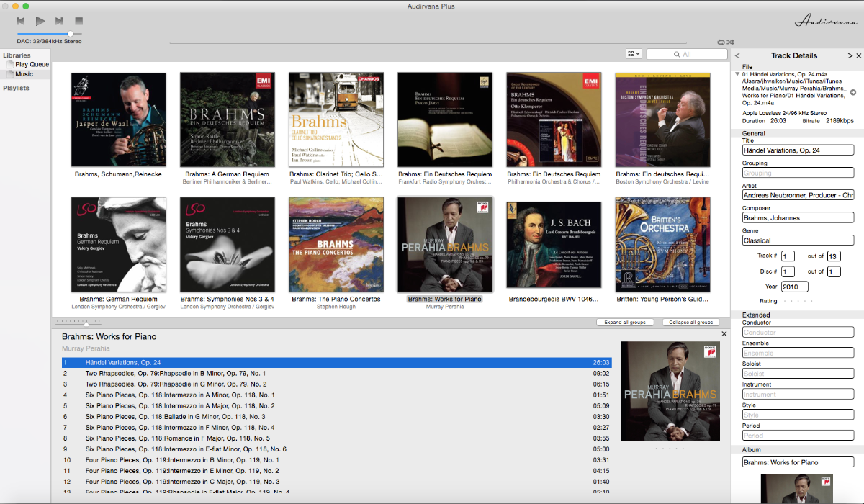This screenshot has width=864, height=504.
Task: Close the Track Details panel
Action: 858,56
